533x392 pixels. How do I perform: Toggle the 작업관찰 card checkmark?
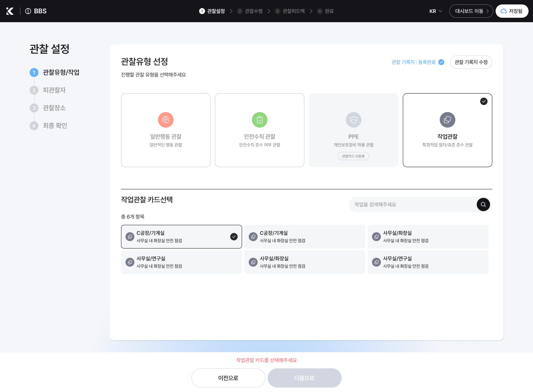pyautogui.click(x=484, y=101)
